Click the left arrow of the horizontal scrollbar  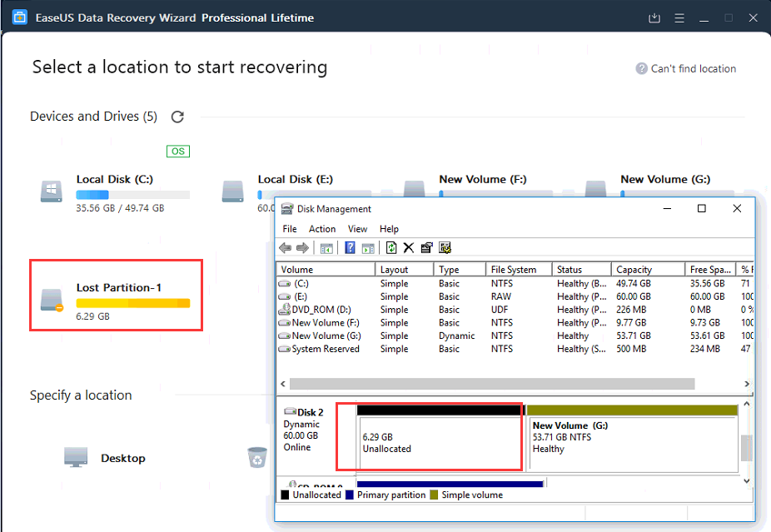(283, 384)
